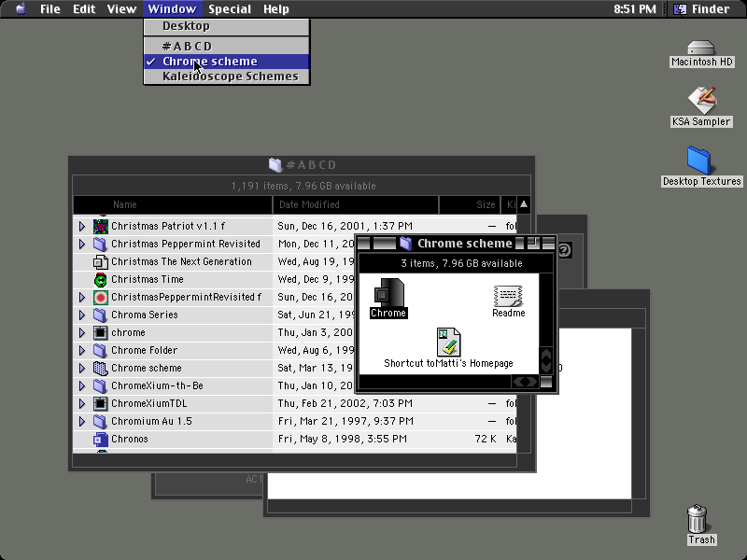Image resolution: width=747 pixels, height=560 pixels.
Task: Click the help question mark icon in background window
Action: [x=564, y=250]
